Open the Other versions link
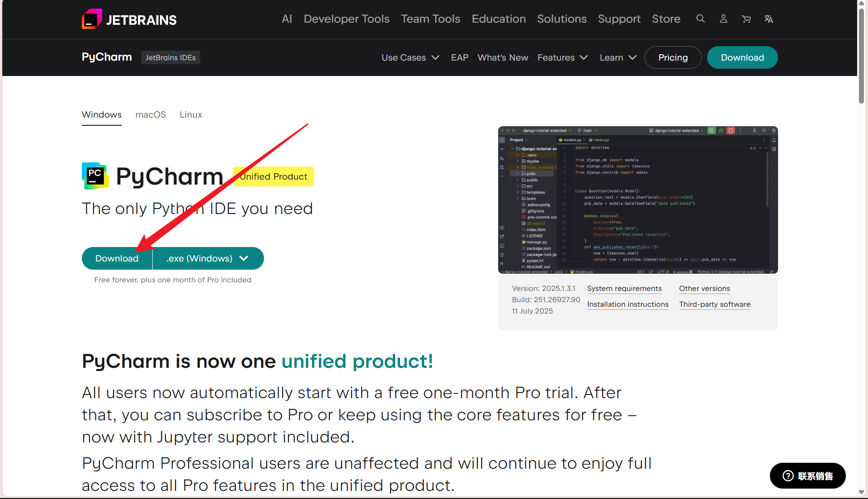The image size is (868, 499). click(x=704, y=289)
